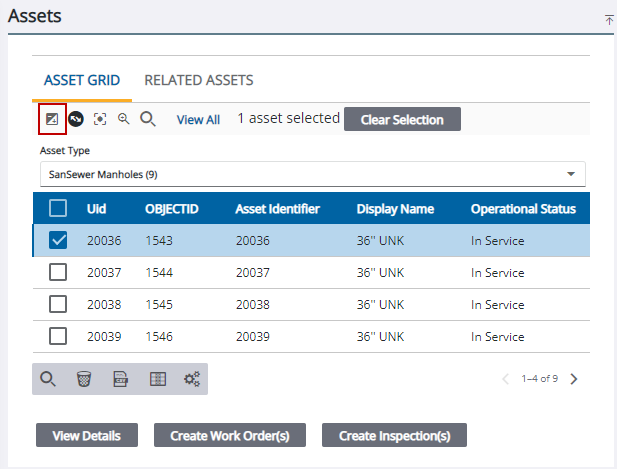
Task: Click the zoom-in magnifier with plus icon
Action: (x=124, y=119)
